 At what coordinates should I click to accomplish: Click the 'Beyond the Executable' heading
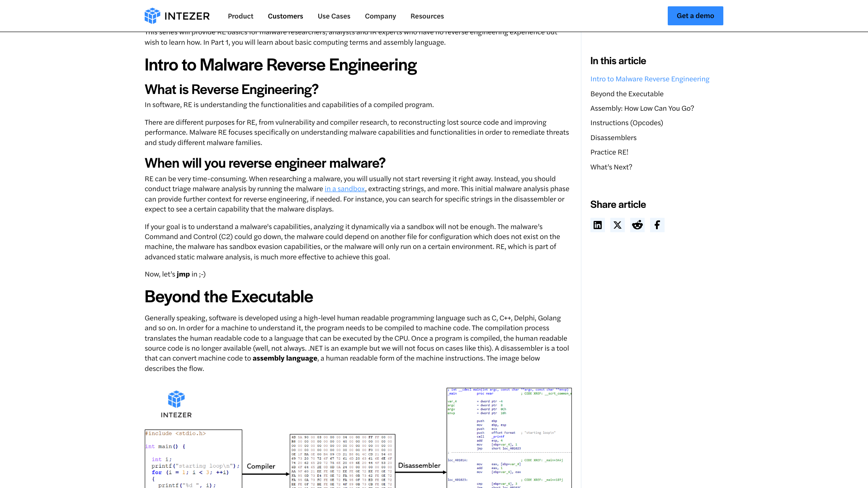(229, 297)
